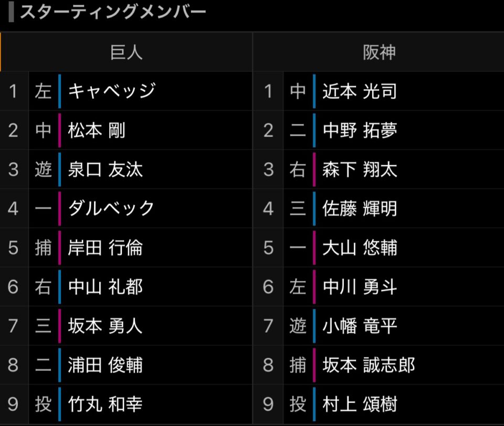Open leadoff hitter 近本 光司
The image size is (504, 426).
[x=360, y=91]
